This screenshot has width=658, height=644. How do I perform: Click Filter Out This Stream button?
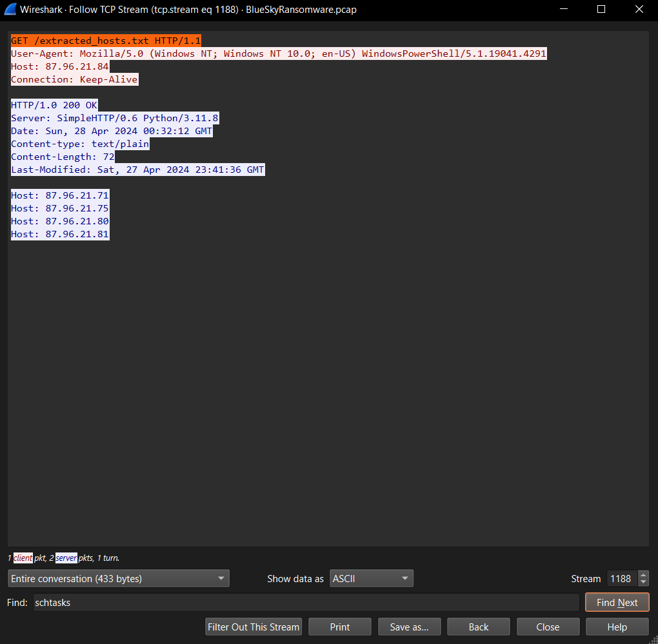coord(254,627)
